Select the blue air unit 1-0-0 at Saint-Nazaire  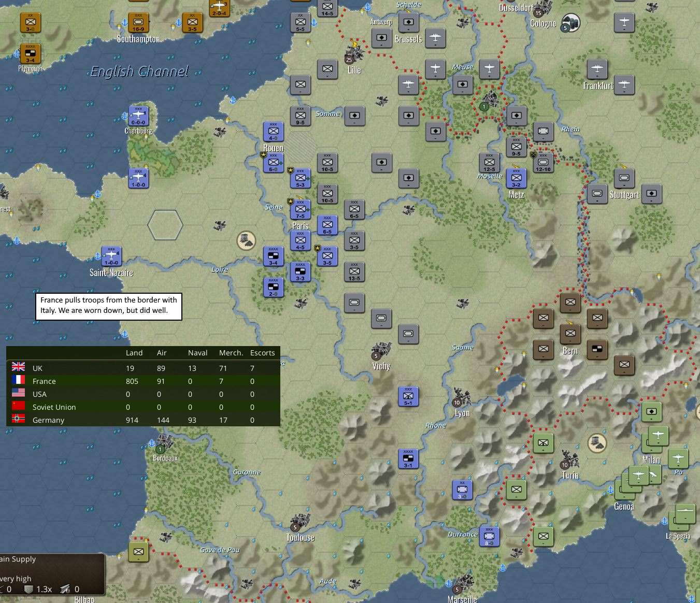coord(111,256)
